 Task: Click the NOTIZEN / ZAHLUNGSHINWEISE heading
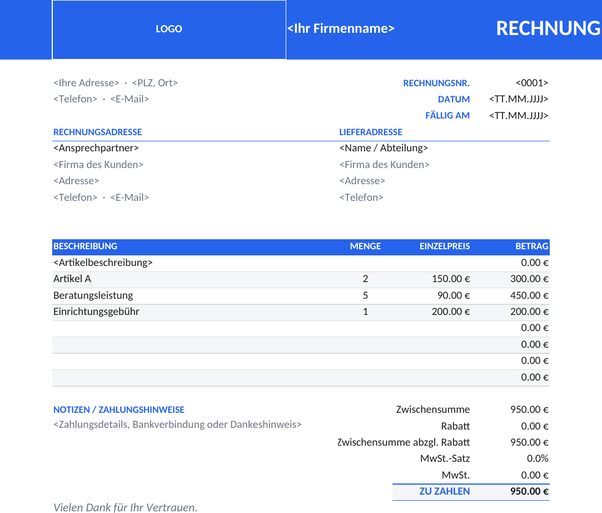tap(119, 410)
